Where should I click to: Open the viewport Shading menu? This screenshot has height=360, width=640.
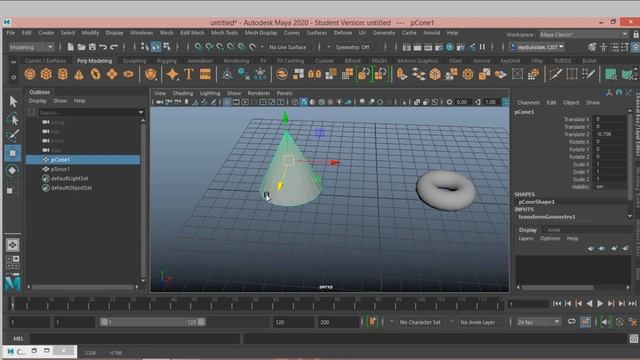click(182, 93)
